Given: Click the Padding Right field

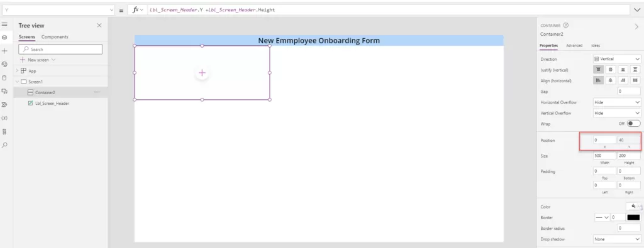Looking at the screenshot, I should point(629,185).
